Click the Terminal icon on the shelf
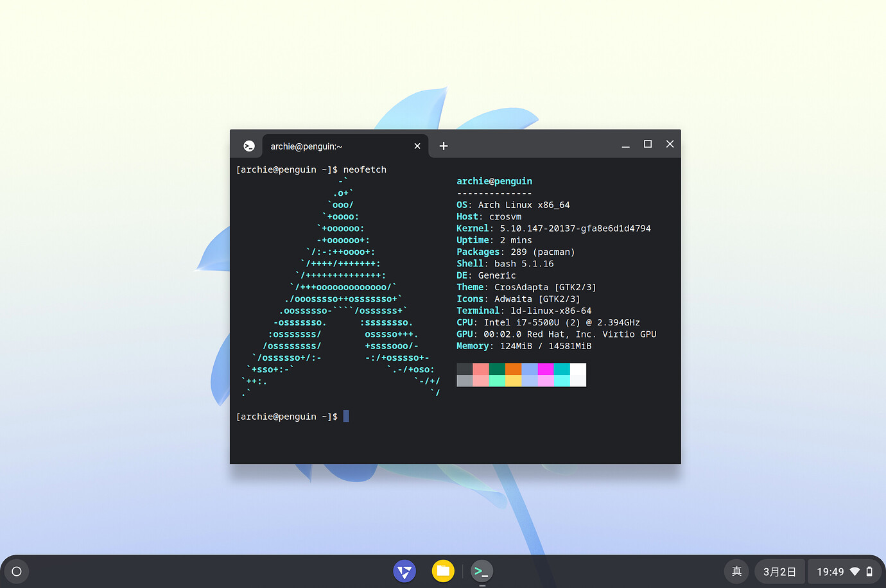886x588 pixels. click(x=482, y=571)
